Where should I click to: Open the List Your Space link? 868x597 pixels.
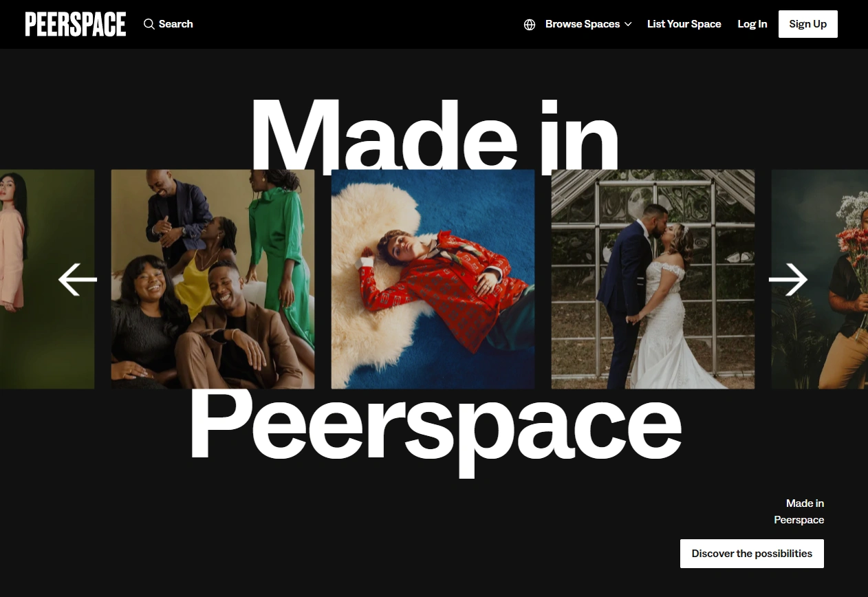click(x=684, y=24)
